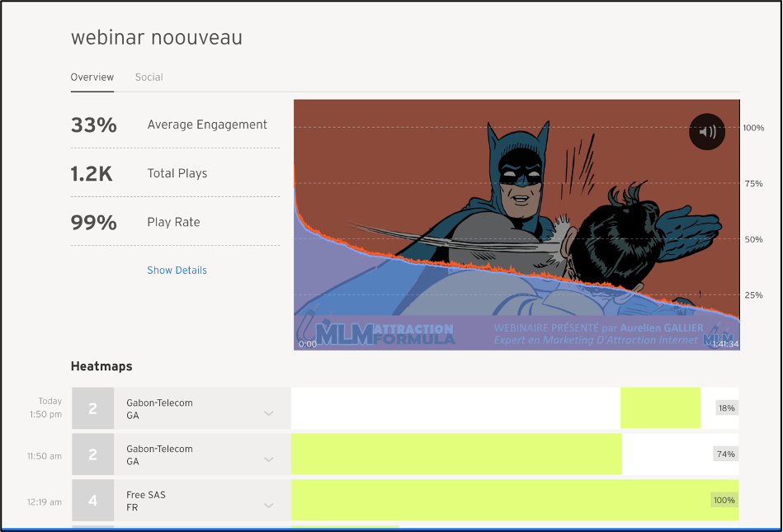Select the Overview tab
783x532 pixels.
[x=92, y=78]
